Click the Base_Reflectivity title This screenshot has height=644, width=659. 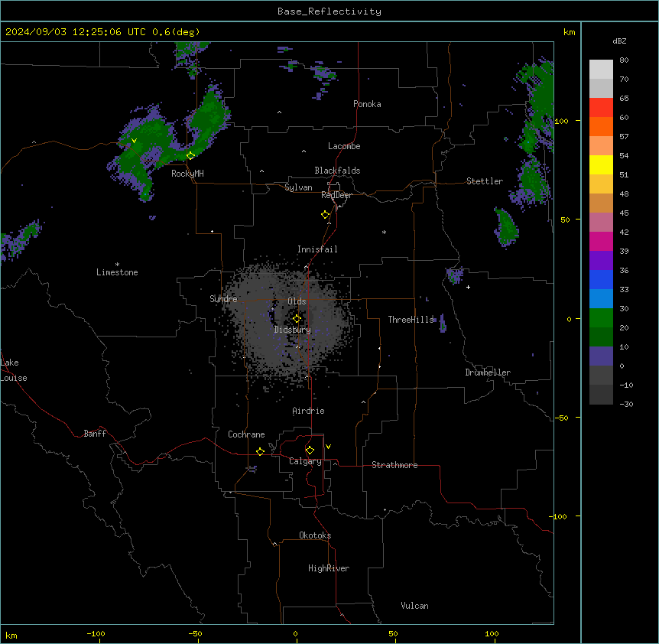329,11
